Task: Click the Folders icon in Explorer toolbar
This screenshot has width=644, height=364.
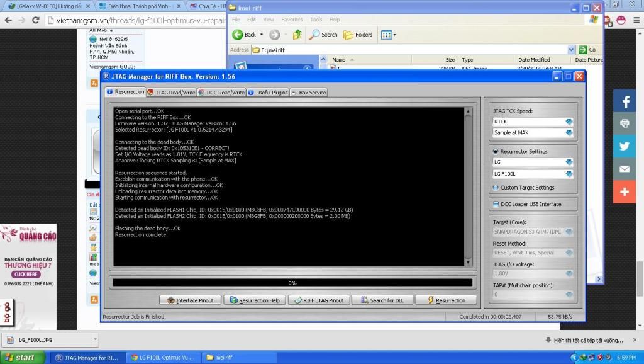Action: (348, 35)
